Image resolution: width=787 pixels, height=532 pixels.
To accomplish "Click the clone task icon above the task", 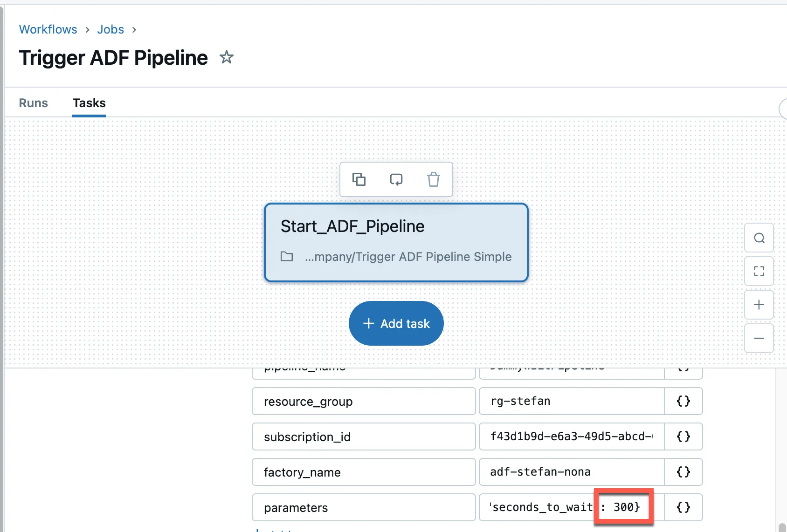I will click(359, 179).
